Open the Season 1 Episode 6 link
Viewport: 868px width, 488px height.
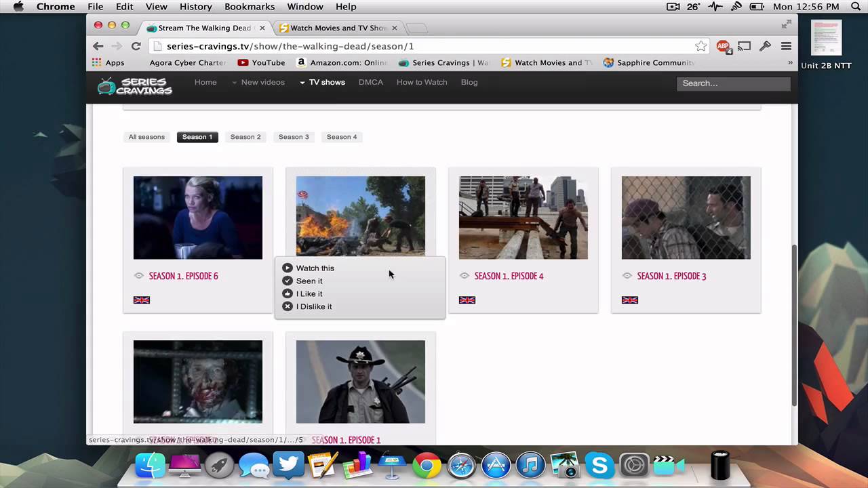(x=183, y=276)
